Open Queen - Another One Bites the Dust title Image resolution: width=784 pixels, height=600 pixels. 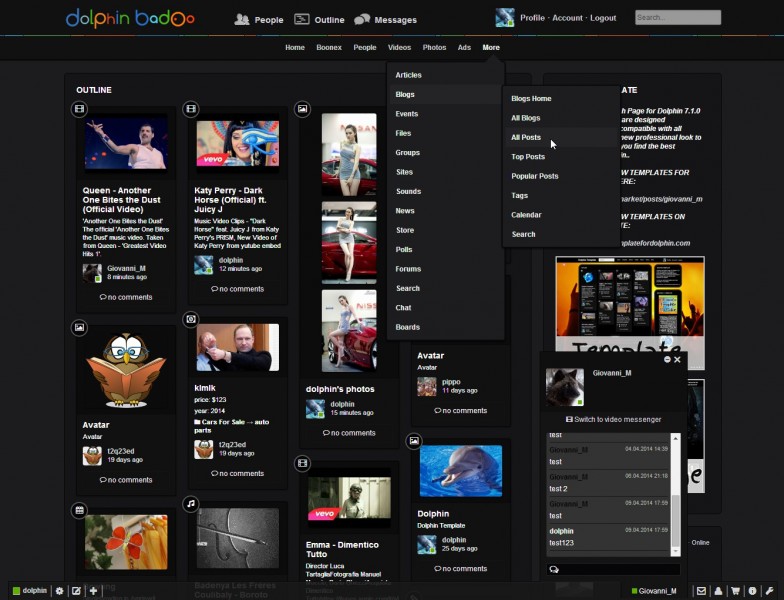pyautogui.click(x=122, y=200)
